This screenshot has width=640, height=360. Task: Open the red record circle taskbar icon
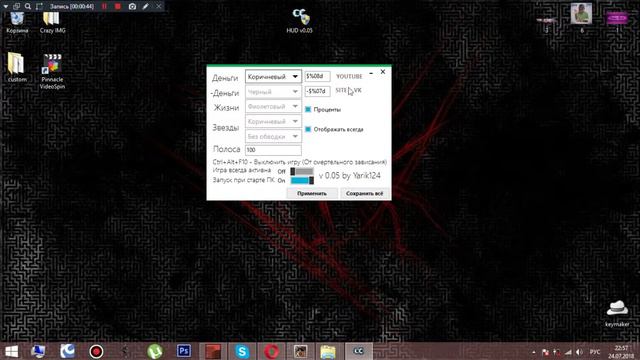pos(96,351)
